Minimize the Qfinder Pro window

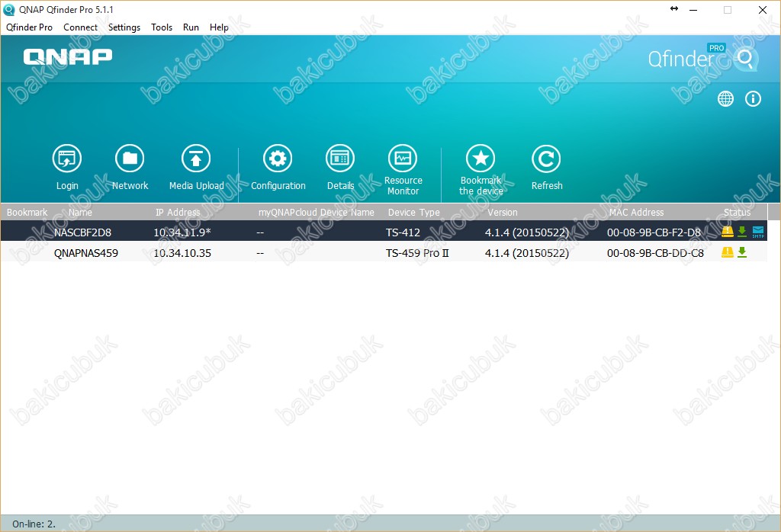(693, 10)
